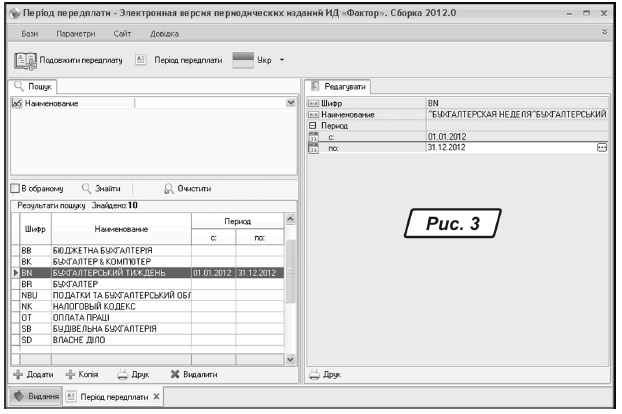Expand the Наименование search field dropdown
The image size is (622, 414).
(x=291, y=103)
